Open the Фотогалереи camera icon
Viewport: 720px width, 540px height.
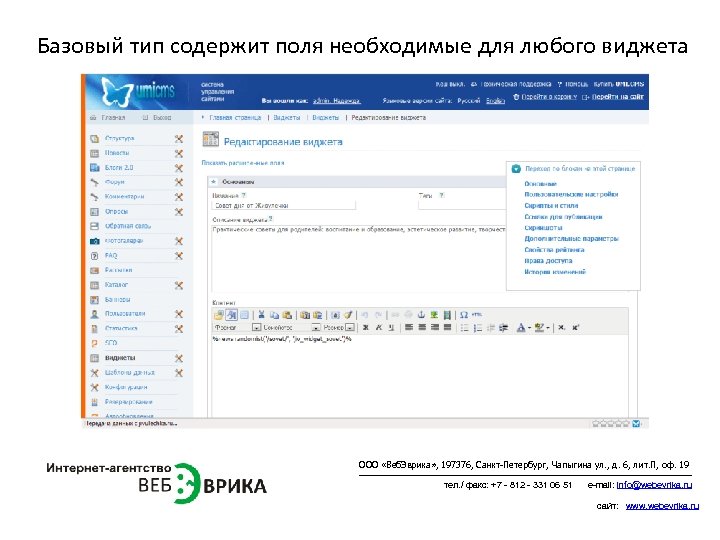point(95,241)
